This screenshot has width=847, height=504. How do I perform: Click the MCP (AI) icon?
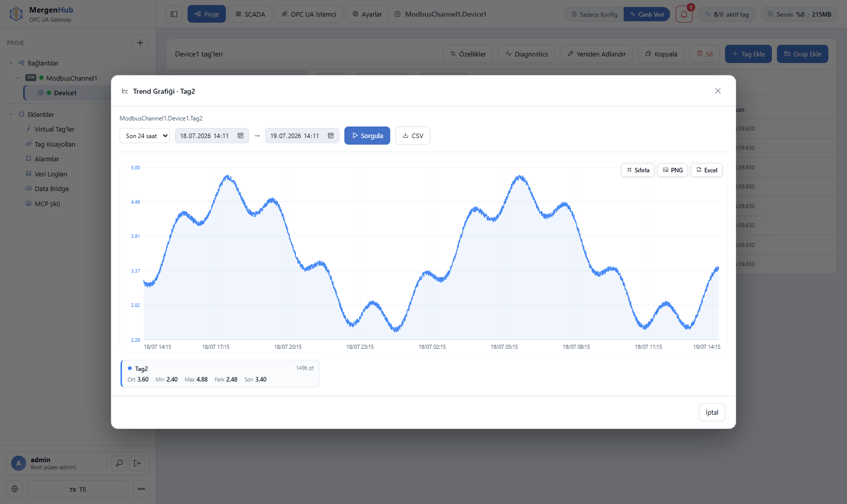29,203
